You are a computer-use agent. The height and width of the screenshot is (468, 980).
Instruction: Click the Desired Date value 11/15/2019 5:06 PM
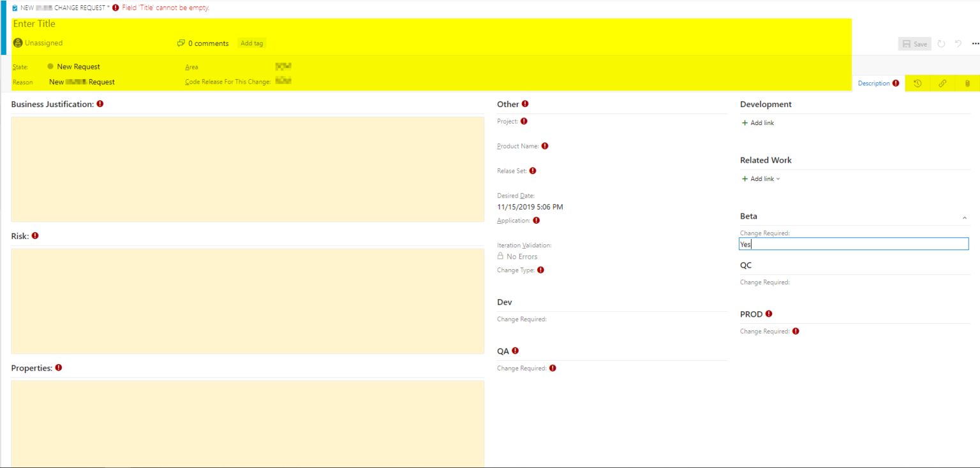(x=530, y=207)
